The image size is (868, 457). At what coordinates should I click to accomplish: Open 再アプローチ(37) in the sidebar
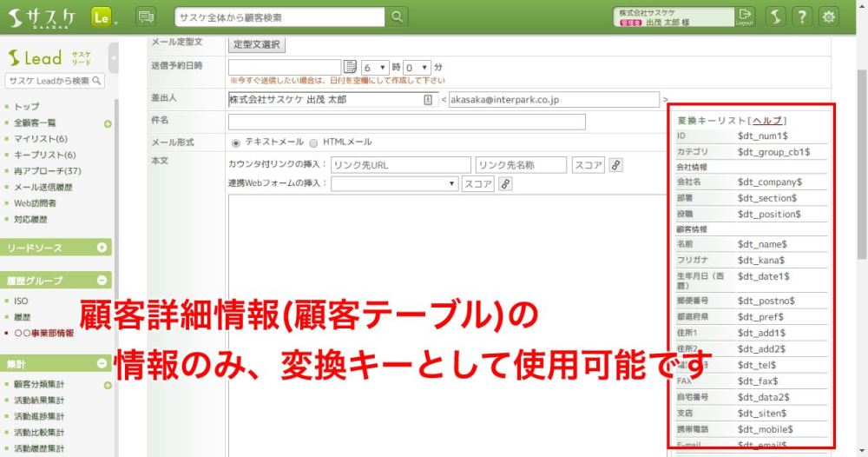tap(48, 170)
